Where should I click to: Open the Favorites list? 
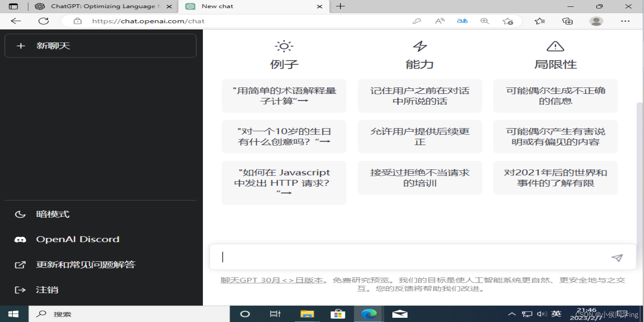click(x=539, y=21)
